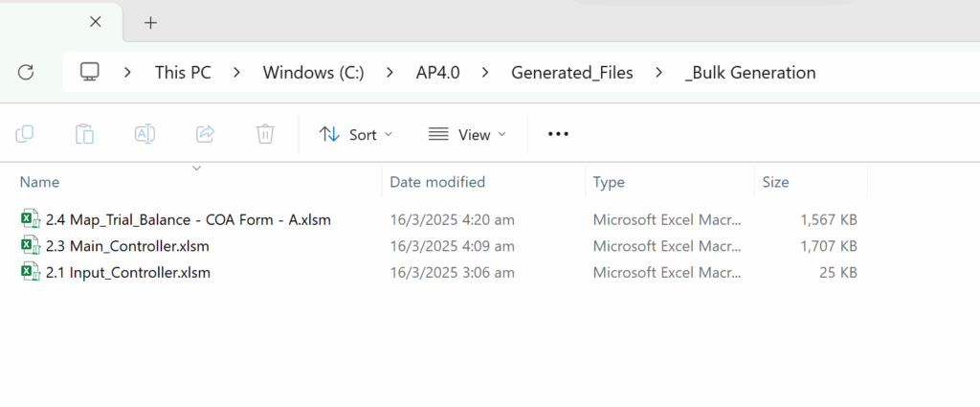This screenshot has height=407, width=980.
Task: Sort by Size column header
Action: (x=775, y=182)
